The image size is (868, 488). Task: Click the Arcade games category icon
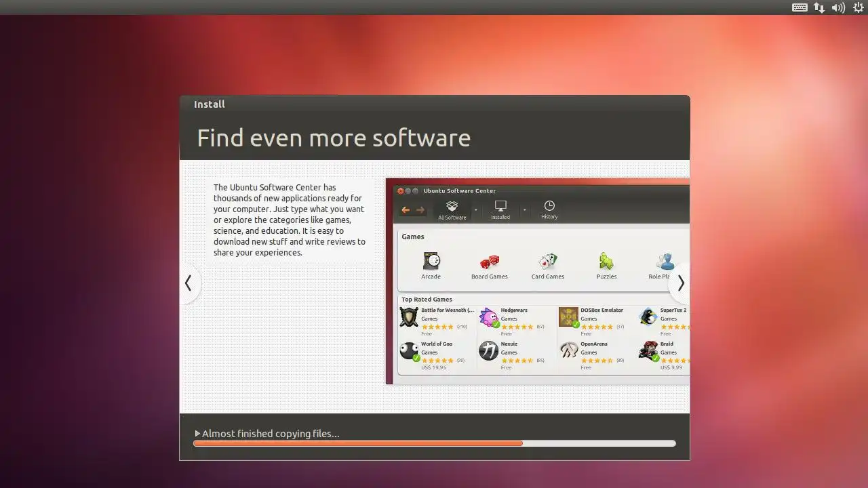[x=431, y=261]
